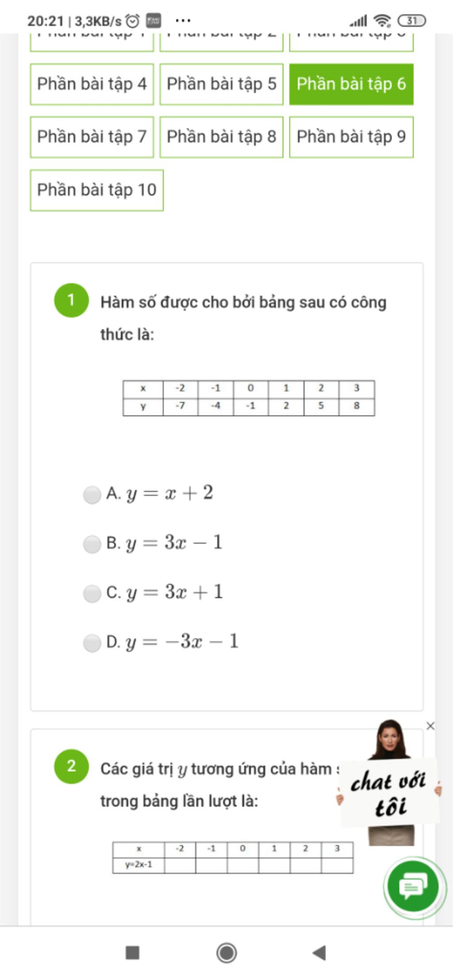Tap the battery indicator icon
The height and width of the screenshot is (980, 453).
coord(411,20)
